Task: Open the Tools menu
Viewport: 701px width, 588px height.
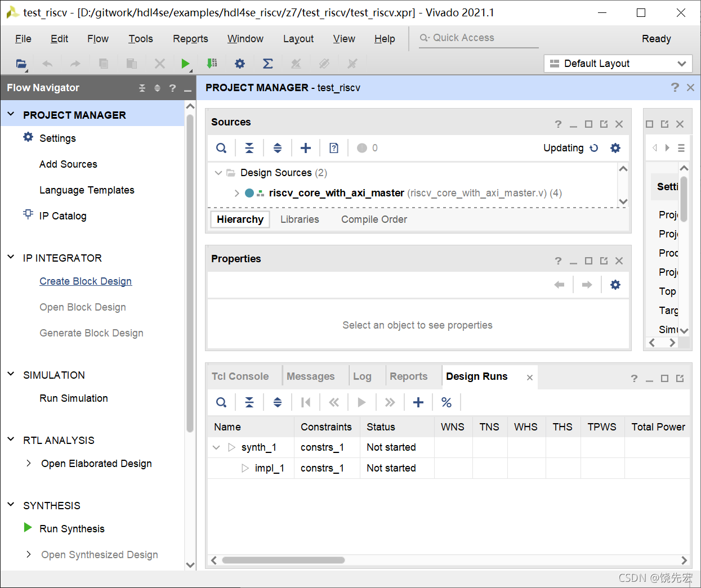Action: click(x=141, y=39)
